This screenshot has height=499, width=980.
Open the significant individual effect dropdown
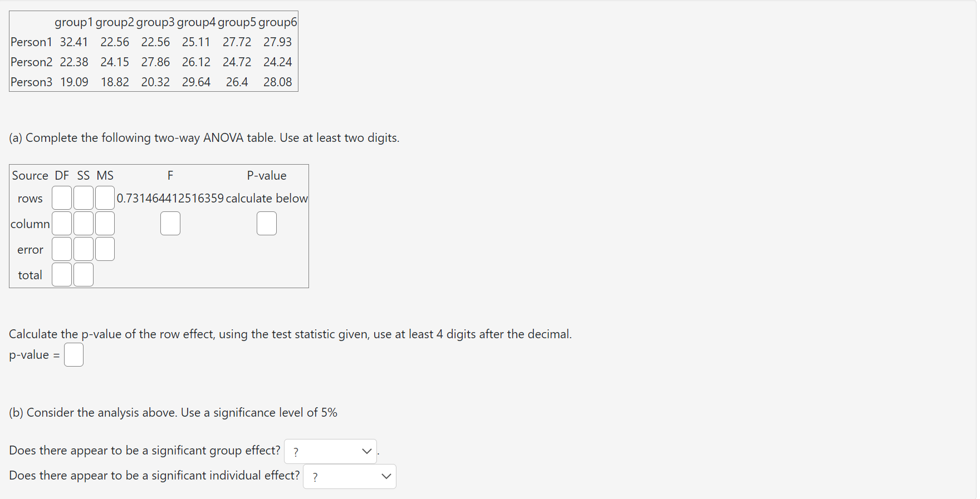(349, 476)
